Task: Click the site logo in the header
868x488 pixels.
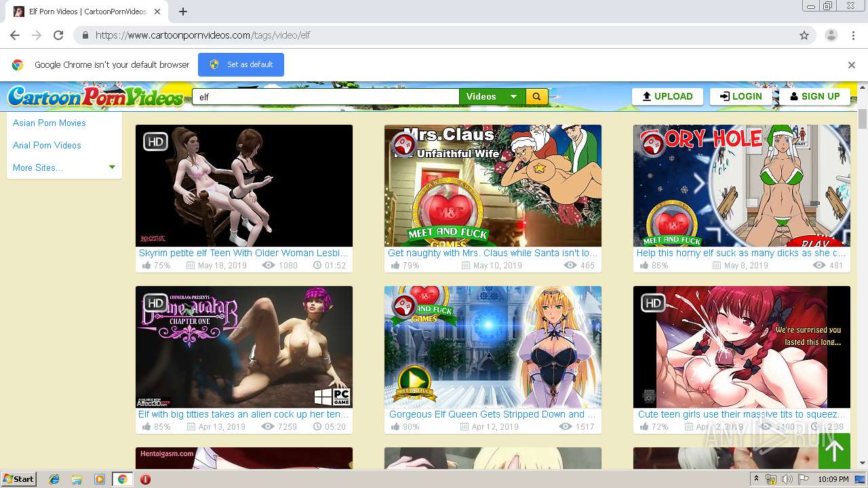Action: (x=96, y=97)
